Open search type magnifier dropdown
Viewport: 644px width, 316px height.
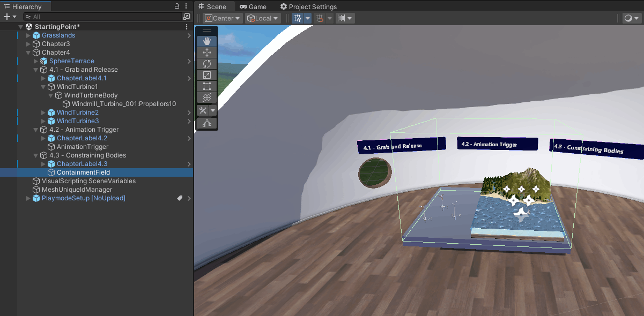(x=28, y=17)
